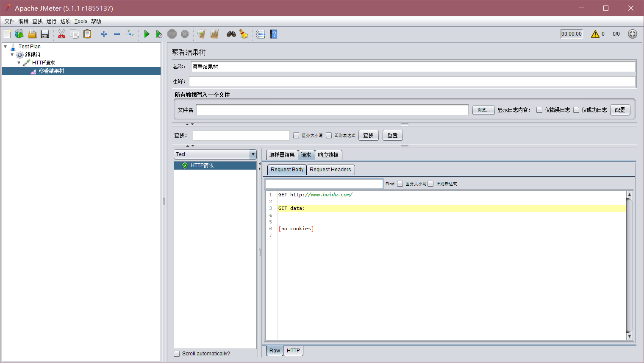The width and height of the screenshot is (644, 363).
Task: Open the 运行 menu
Action: click(51, 21)
